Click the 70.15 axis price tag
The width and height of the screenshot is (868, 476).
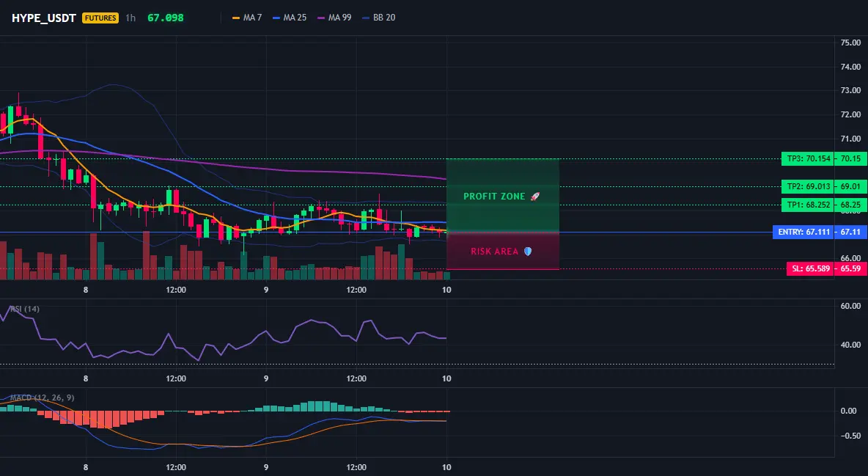tap(851, 159)
